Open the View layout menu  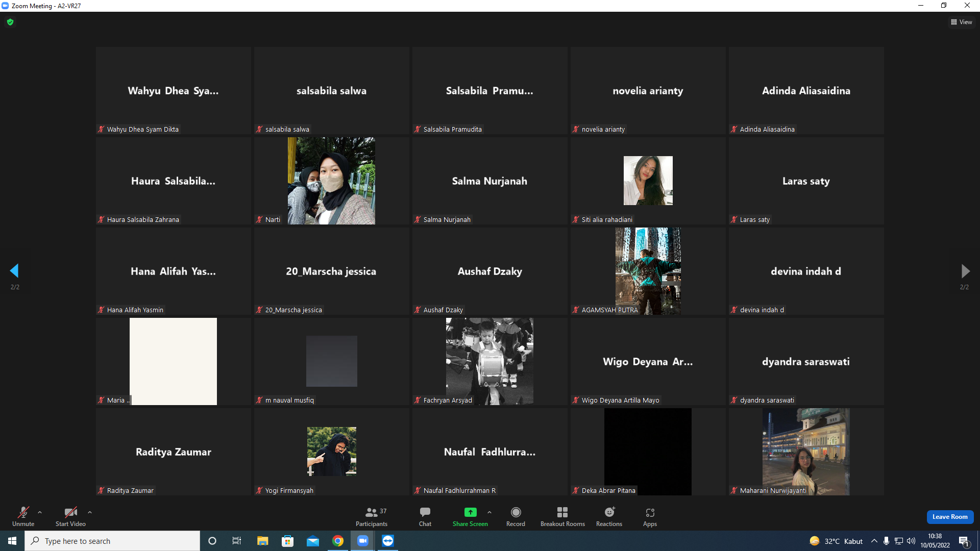(962, 22)
